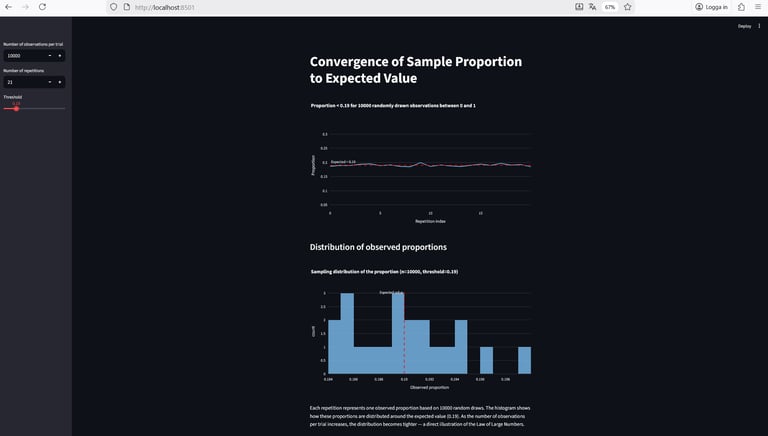The height and width of the screenshot is (436, 768).
Task: Click the Threshold slider handle
Action: coord(16,108)
